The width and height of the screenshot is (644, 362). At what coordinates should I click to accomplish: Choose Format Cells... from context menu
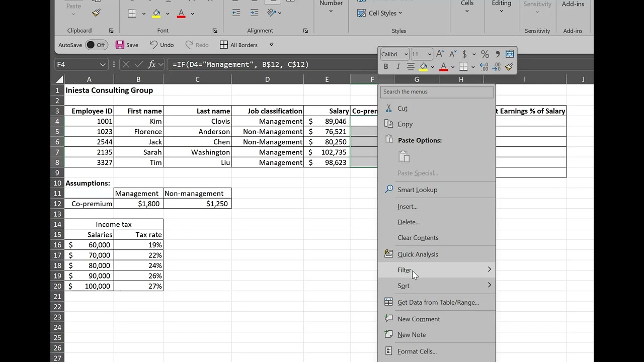(x=437, y=351)
